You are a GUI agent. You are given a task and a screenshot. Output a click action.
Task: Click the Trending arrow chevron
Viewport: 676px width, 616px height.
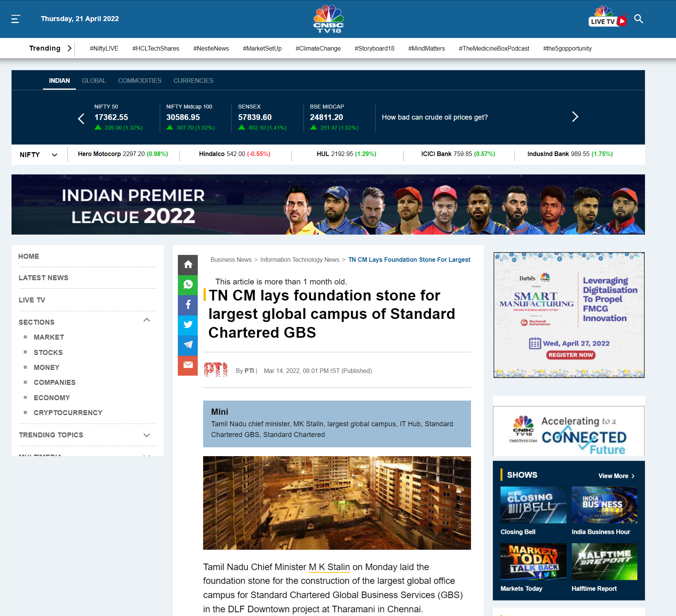point(69,48)
